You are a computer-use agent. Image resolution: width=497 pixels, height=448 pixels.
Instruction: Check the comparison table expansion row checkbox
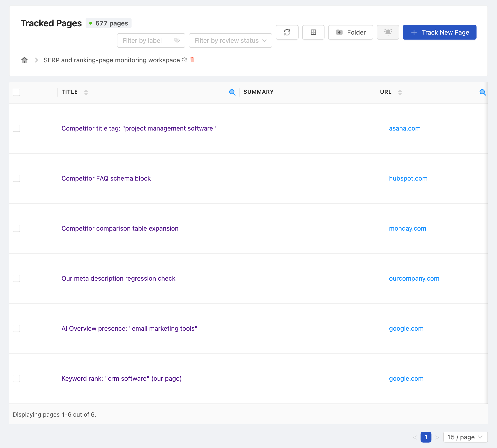click(x=17, y=228)
